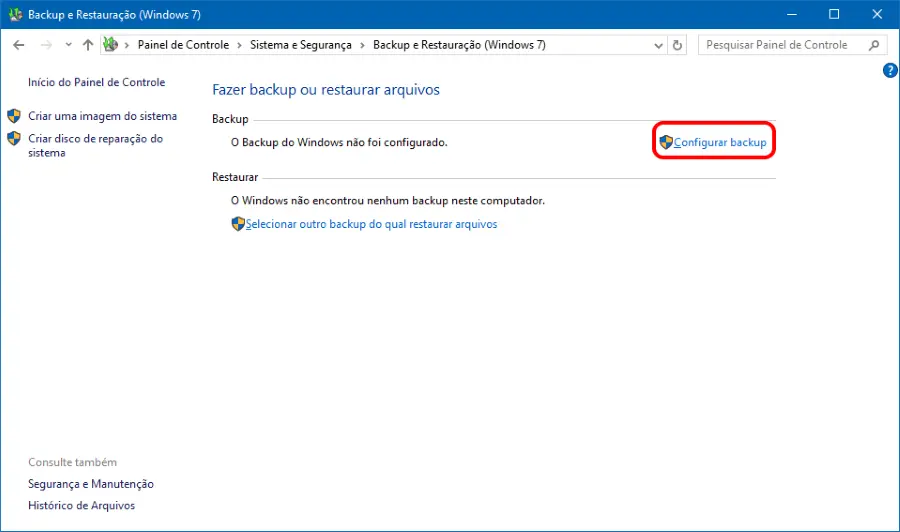Click shield icon beside Selecionar outro backup

tap(238, 224)
